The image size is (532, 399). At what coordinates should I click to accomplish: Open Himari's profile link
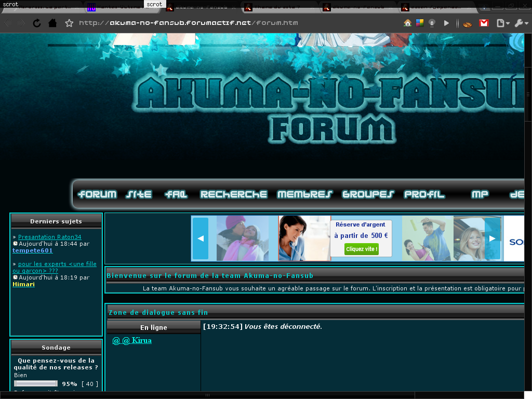pos(23,284)
